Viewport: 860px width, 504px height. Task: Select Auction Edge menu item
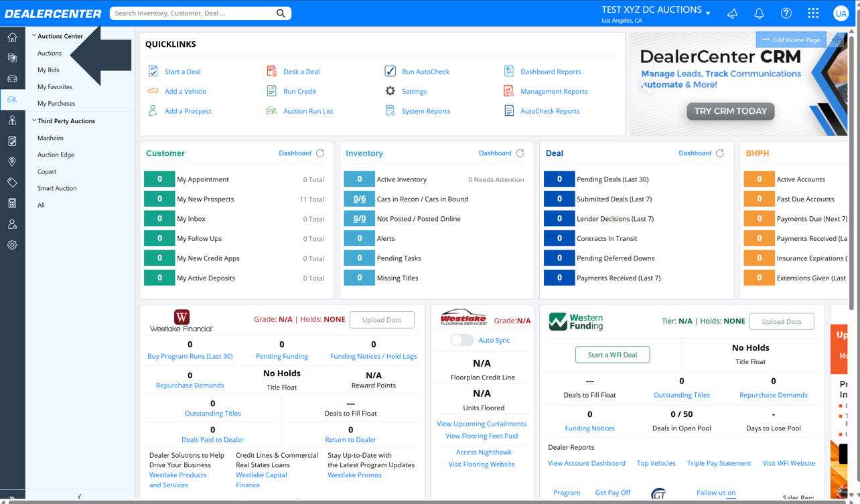56,155
